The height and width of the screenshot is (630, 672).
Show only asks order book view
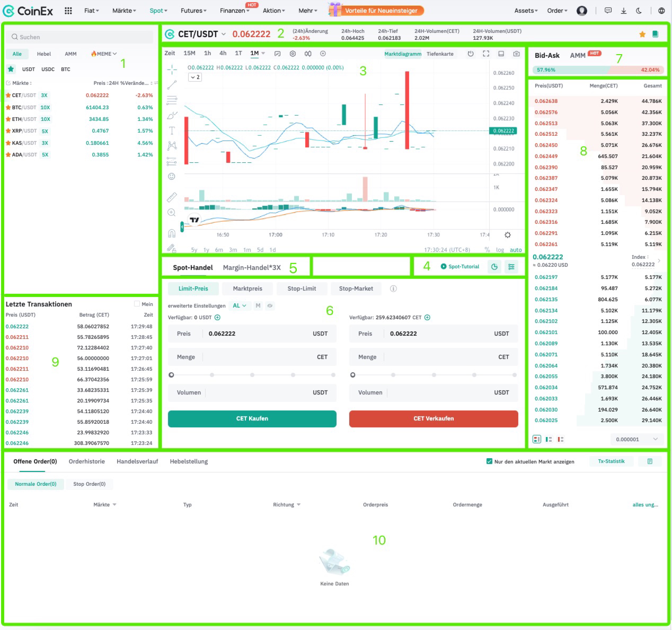click(x=560, y=439)
